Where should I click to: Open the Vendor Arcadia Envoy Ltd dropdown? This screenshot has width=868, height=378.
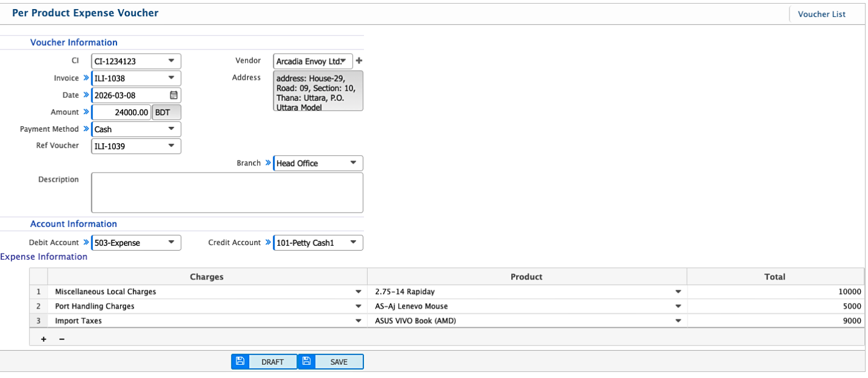pyautogui.click(x=344, y=61)
